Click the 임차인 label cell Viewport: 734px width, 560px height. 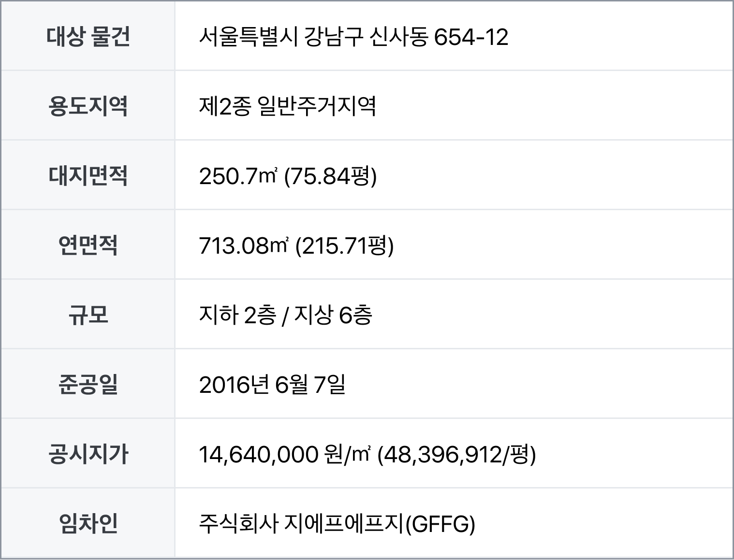point(88,523)
